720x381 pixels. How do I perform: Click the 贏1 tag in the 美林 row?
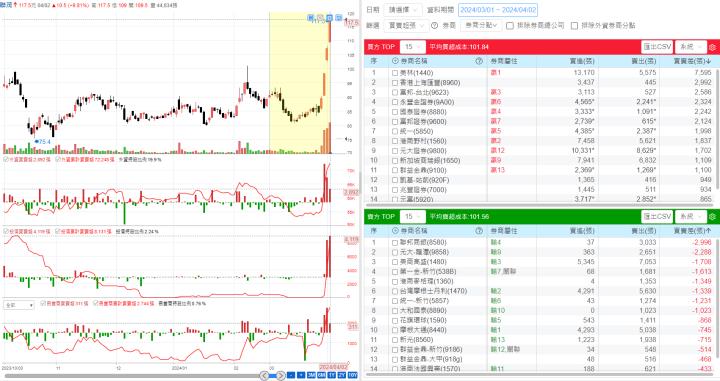point(495,73)
